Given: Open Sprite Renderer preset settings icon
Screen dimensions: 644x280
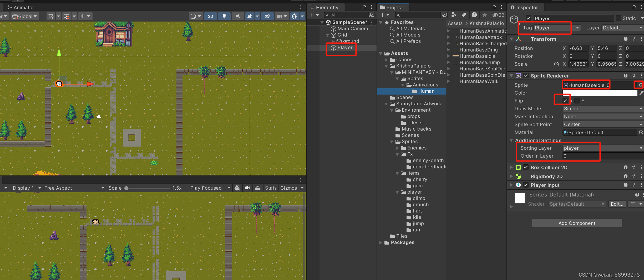Looking at the screenshot, I should tap(633, 76).
